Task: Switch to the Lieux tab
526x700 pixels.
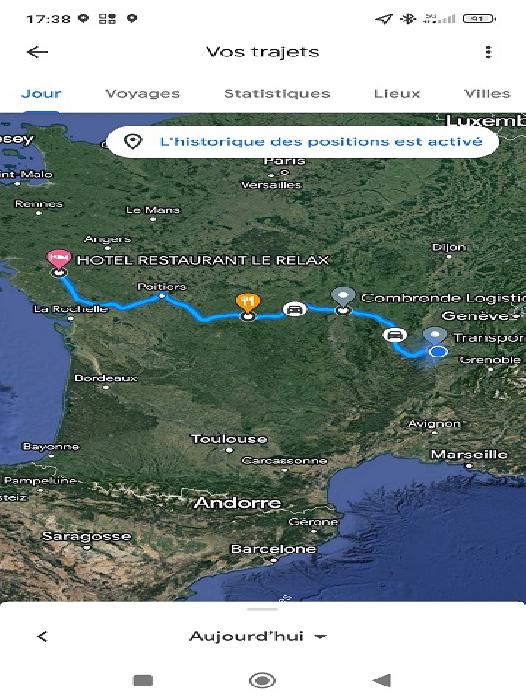Action: point(397,94)
